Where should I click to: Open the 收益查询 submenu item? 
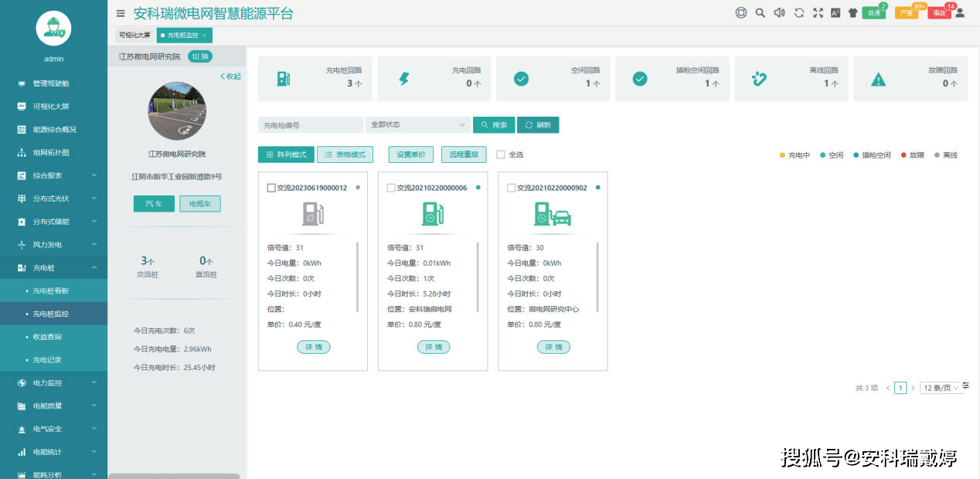(x=53, y=337)
